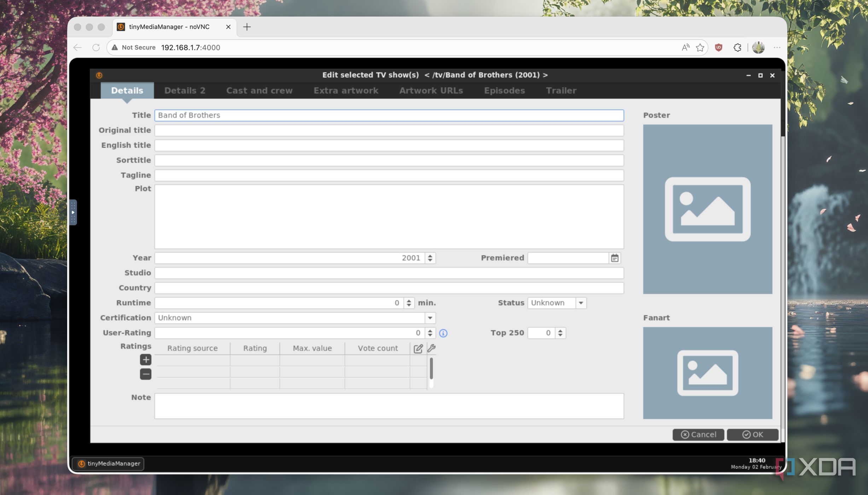
Task: Switch to the Artwork URLs tab
Action: coord(431,91)
